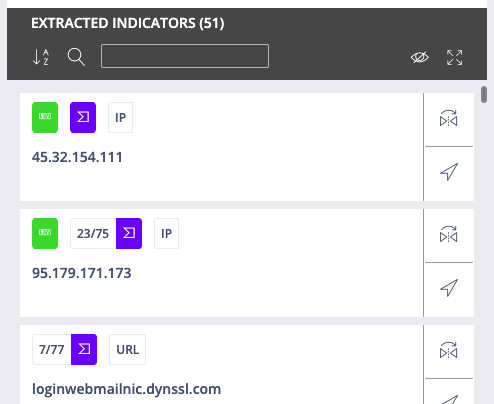The image size is (494, 404).
Task: Open indicator 45.32.154.111
Action: point(77,157)
